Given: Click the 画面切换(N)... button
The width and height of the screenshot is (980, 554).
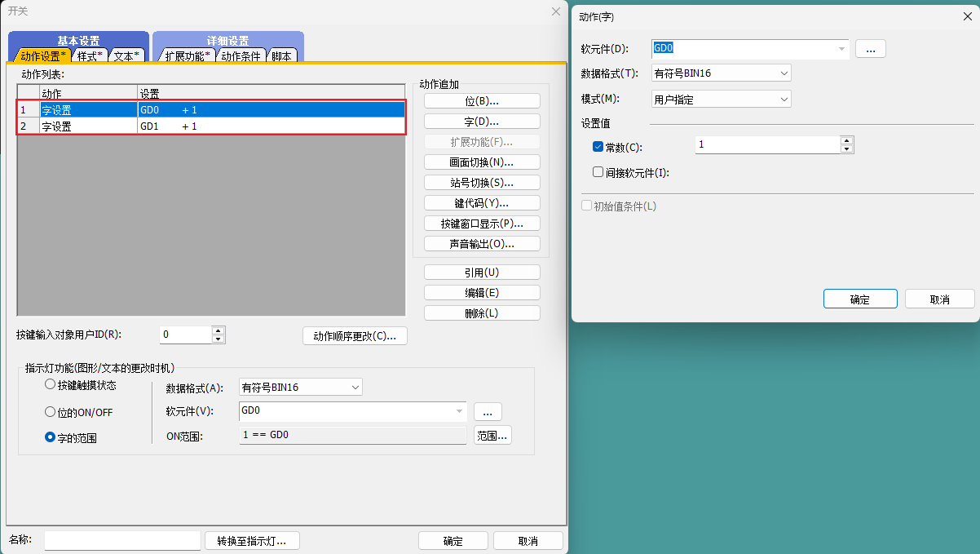Looking at the screenshot, I should point(482,162).
